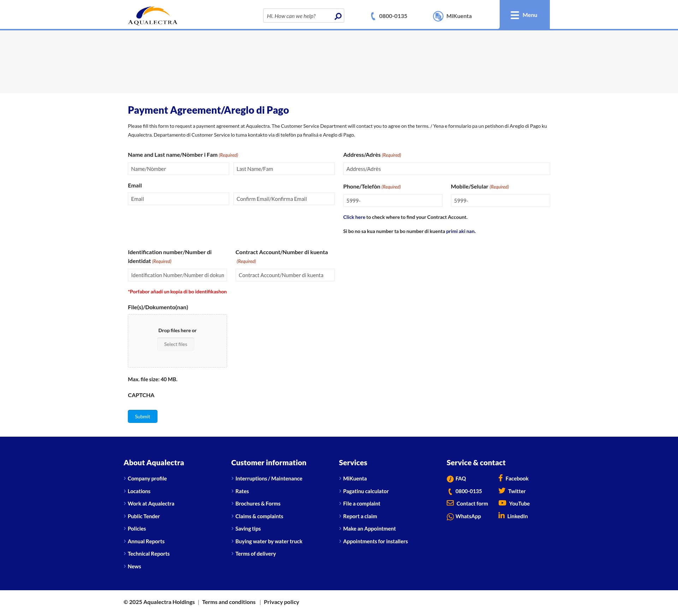Click the LinkedIn icon in footer
Viewport: 678px width, 616px height.
501,515
